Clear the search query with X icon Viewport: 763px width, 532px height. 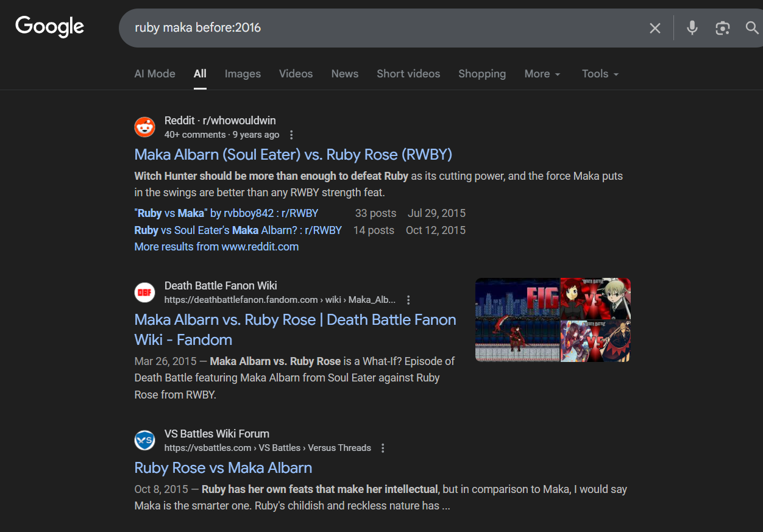655,28
